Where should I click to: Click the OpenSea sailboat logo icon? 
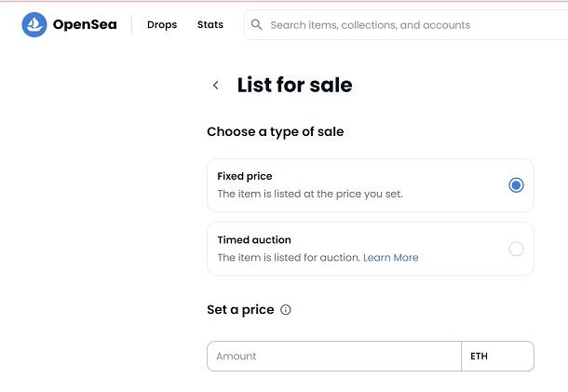click(34, 24)
